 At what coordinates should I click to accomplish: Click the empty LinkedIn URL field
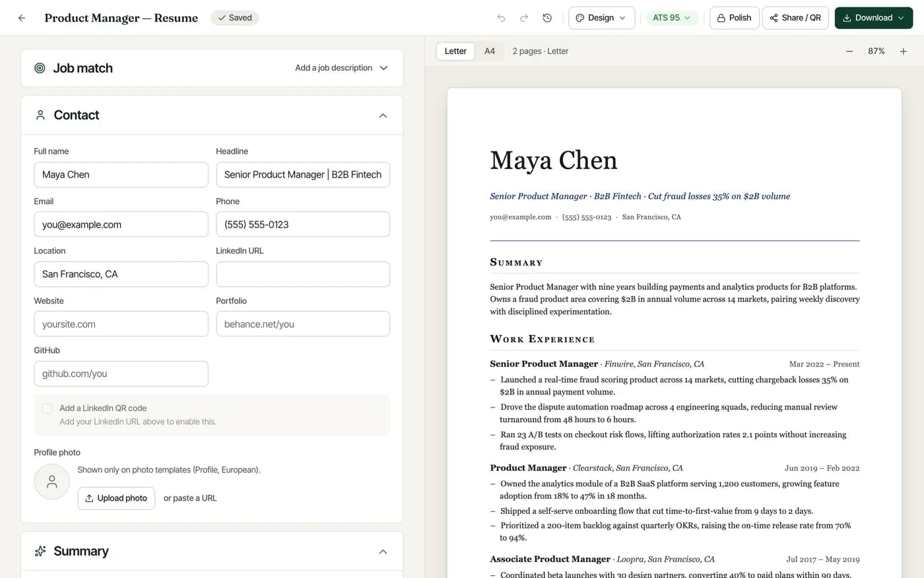303,274
